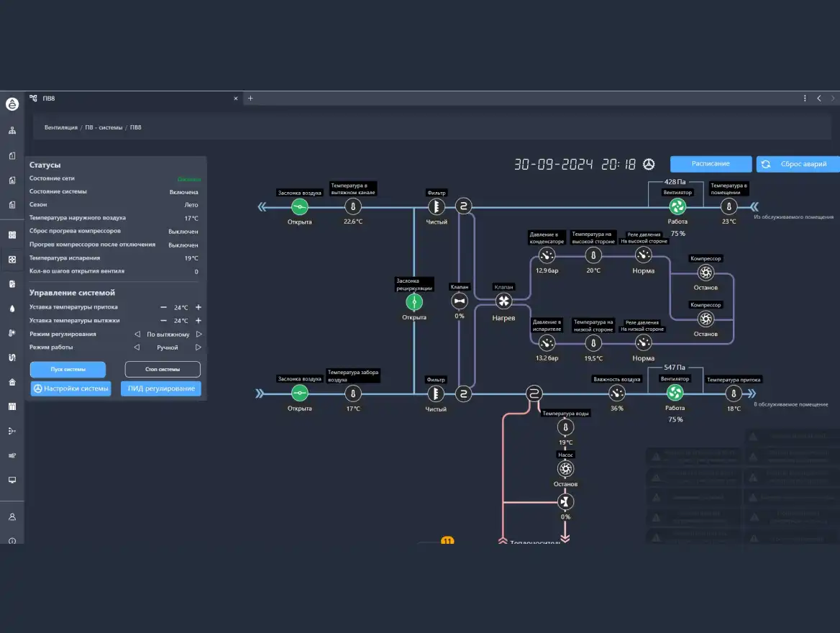Click the Сброс аварий button
The width and height of the screenshot is (840, 633).
(798, 164)
